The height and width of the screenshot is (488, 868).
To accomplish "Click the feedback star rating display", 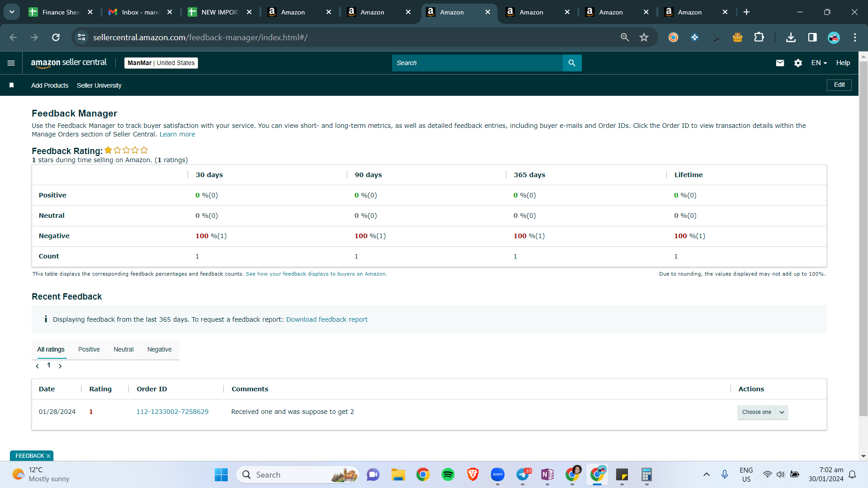I will pyautogui.click(x=126, y=150).
